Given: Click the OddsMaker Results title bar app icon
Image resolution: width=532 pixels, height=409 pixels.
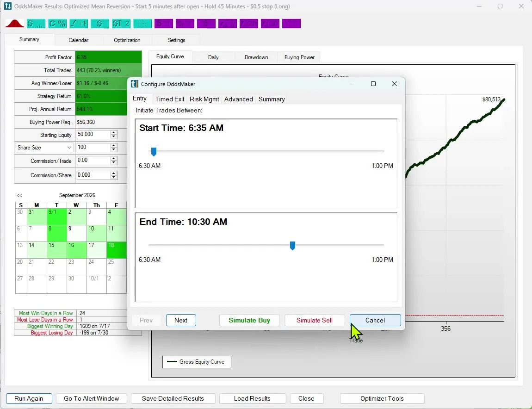Looking at the screenshot, I should [7, 6].
